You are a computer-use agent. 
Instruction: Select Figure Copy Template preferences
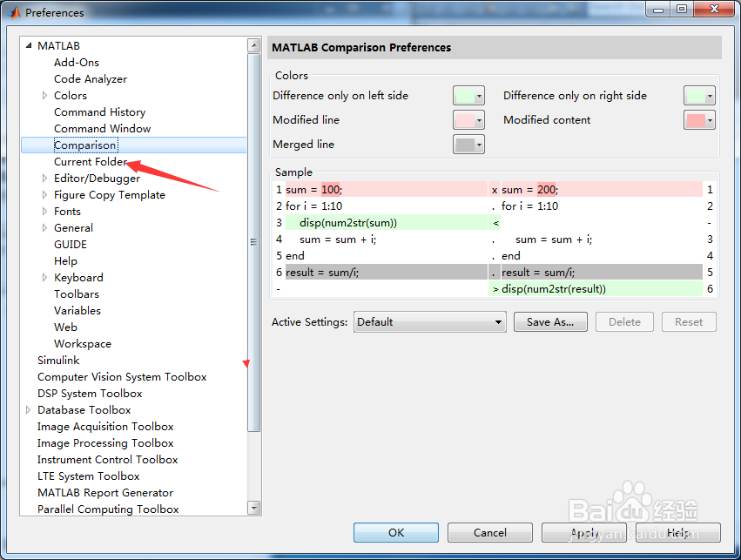click(x=110, y=195)
